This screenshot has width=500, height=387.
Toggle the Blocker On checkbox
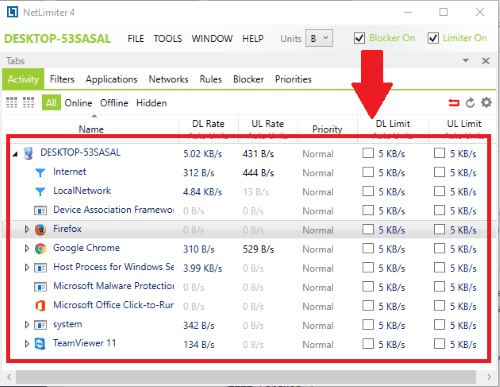point(359,38)
